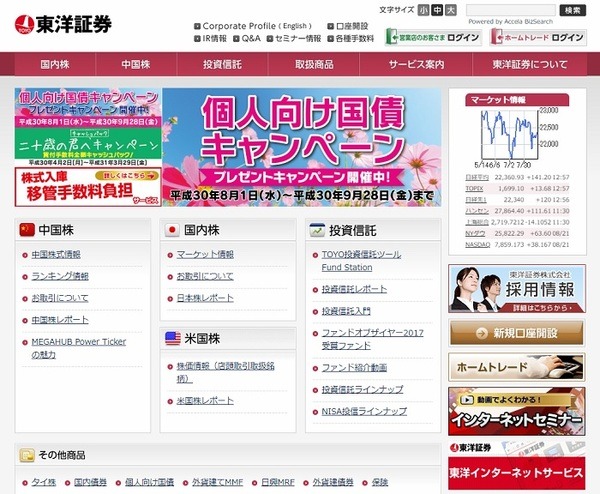Image resolution: width=600 pixels, height=494 pixels.
Task: Open 投資信託ラインナップ link
Action: 362,390
